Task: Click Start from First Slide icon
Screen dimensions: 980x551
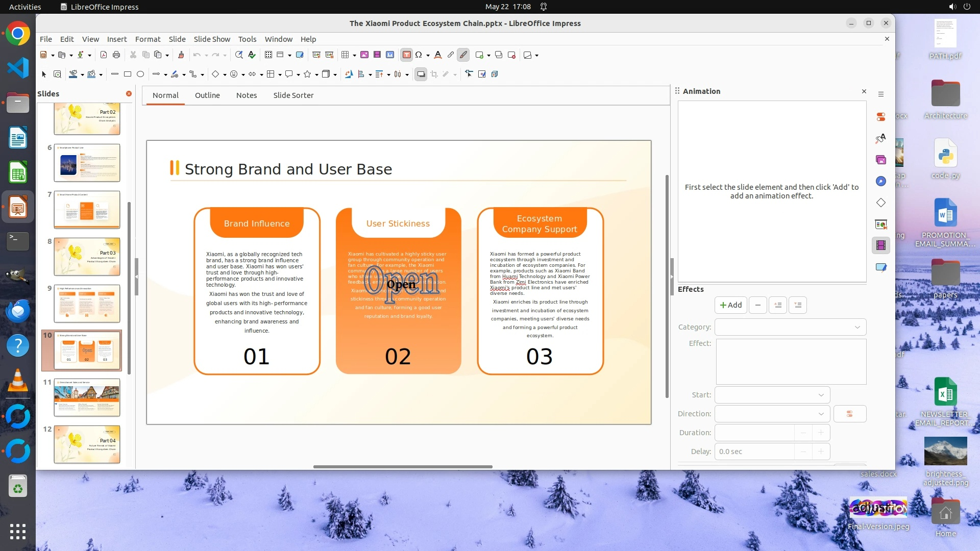Action: pos(316,55)
